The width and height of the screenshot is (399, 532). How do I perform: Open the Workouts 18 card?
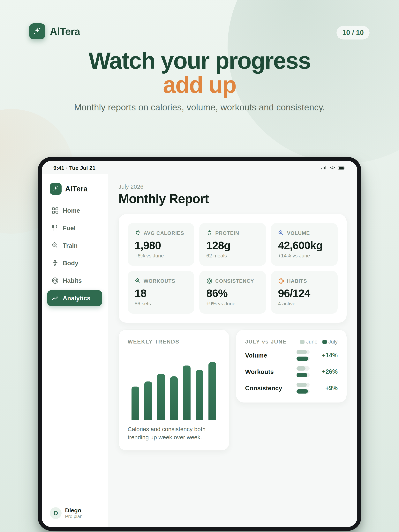click(161, 292)
